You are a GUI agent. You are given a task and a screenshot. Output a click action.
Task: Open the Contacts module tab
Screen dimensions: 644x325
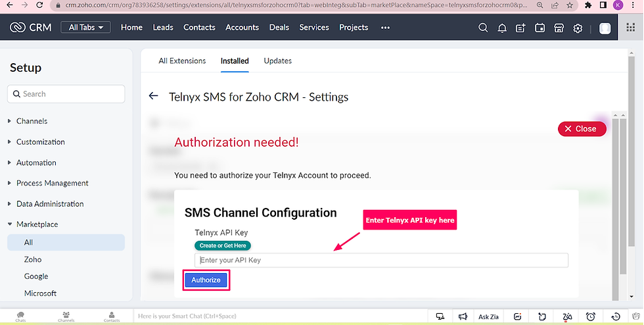pyautogui.click(x=199, y=27)
